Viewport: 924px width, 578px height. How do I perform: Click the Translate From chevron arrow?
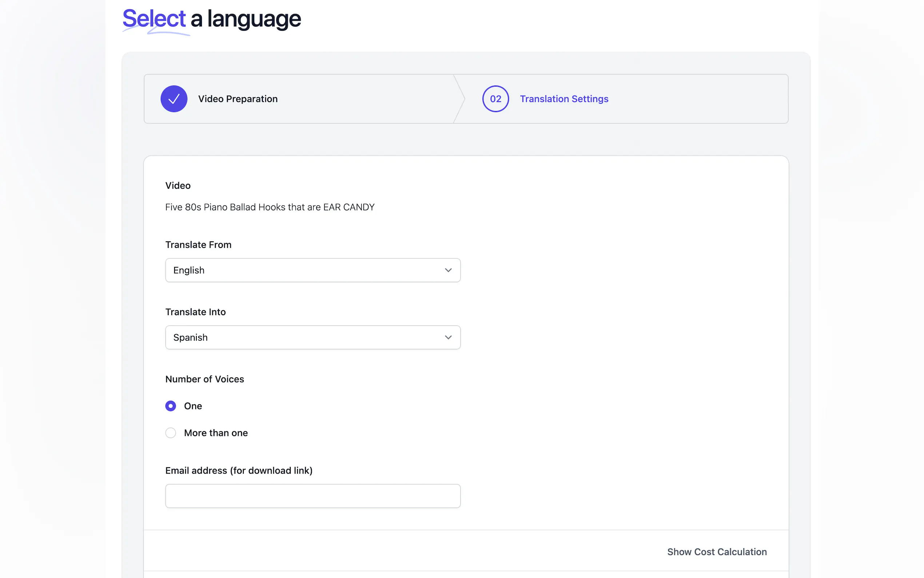[448, 270]
